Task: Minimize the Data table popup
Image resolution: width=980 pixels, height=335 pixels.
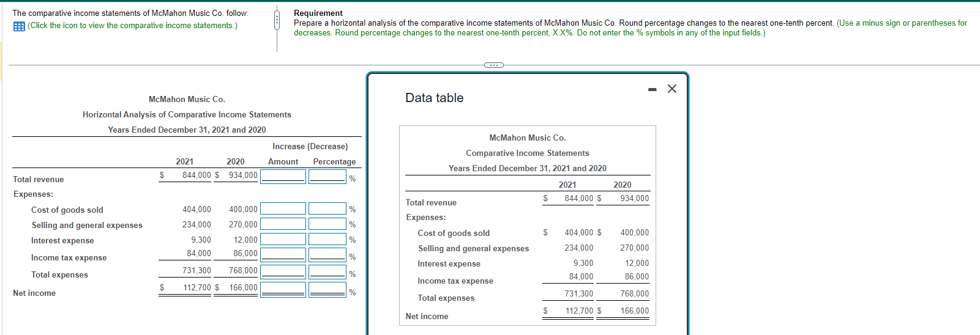Action: pos(653,90)
